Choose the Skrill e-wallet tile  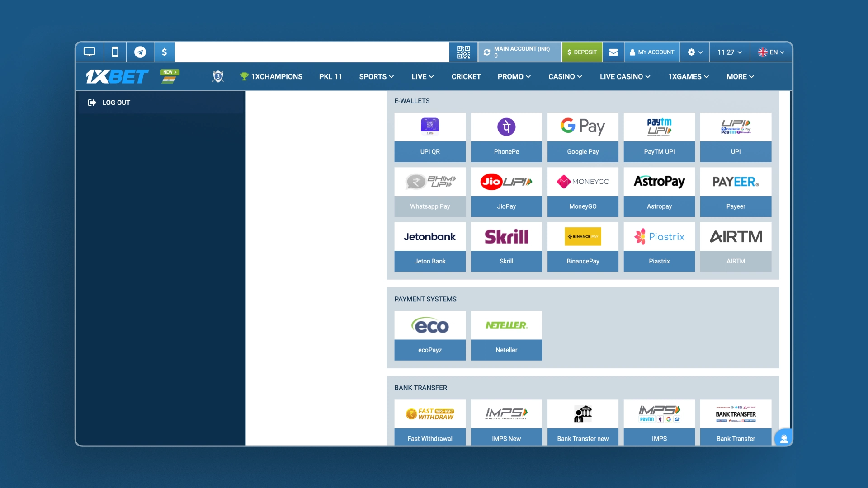[506, 247]
